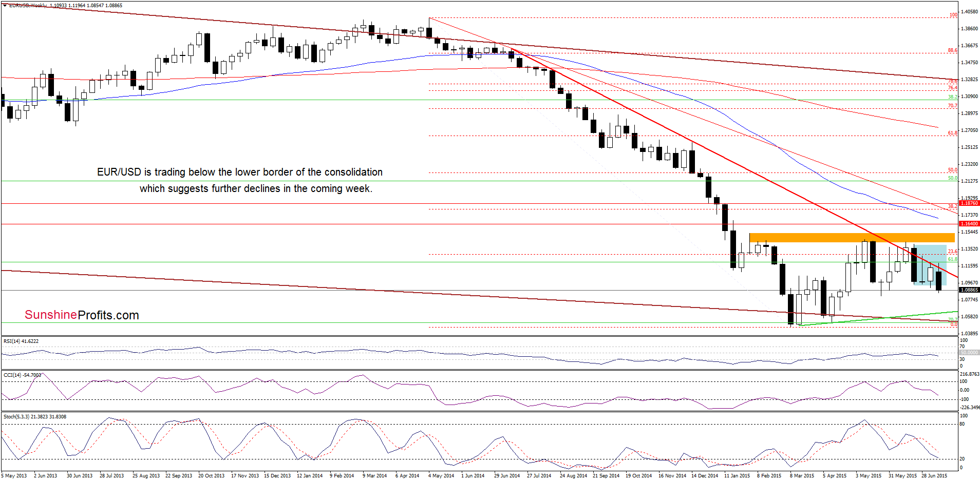Click the 20 Oct 2013 date label

tap(212, 476)
